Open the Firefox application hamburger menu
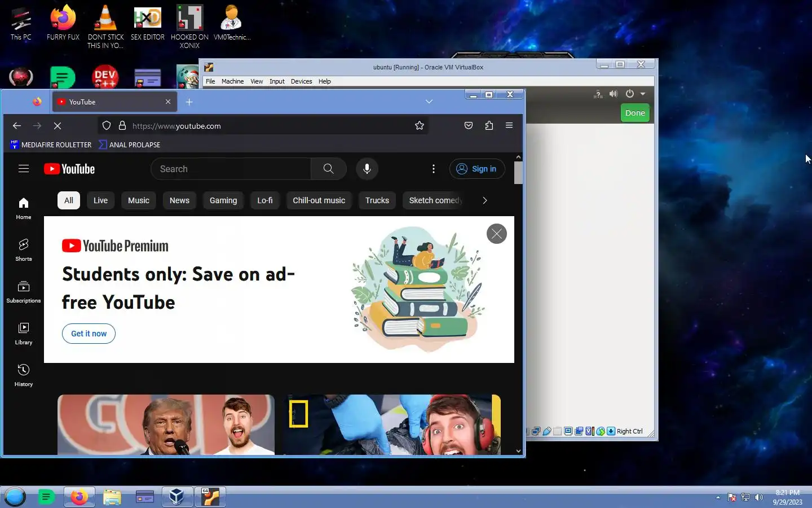Viewport: 812px width, 508px height. [509, 126]
